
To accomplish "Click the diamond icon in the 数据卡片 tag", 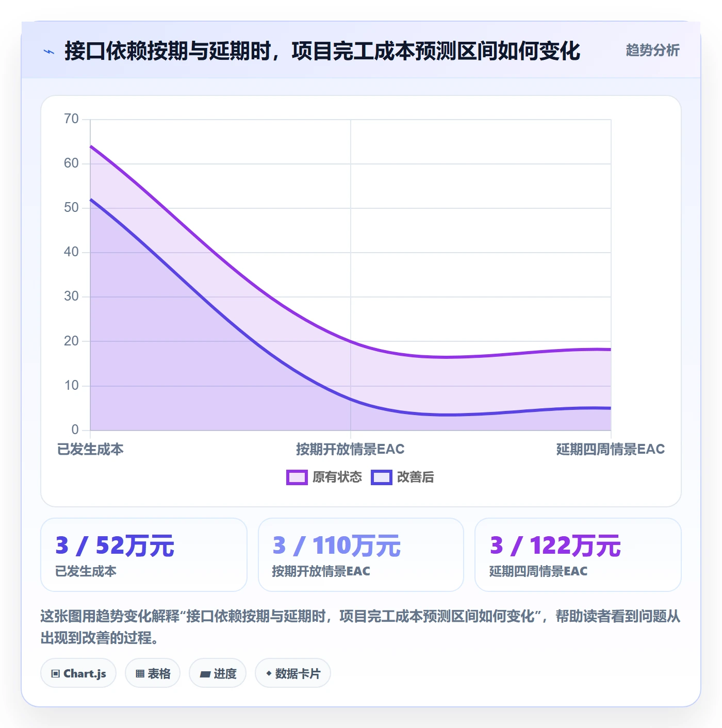I will point(269,673).
